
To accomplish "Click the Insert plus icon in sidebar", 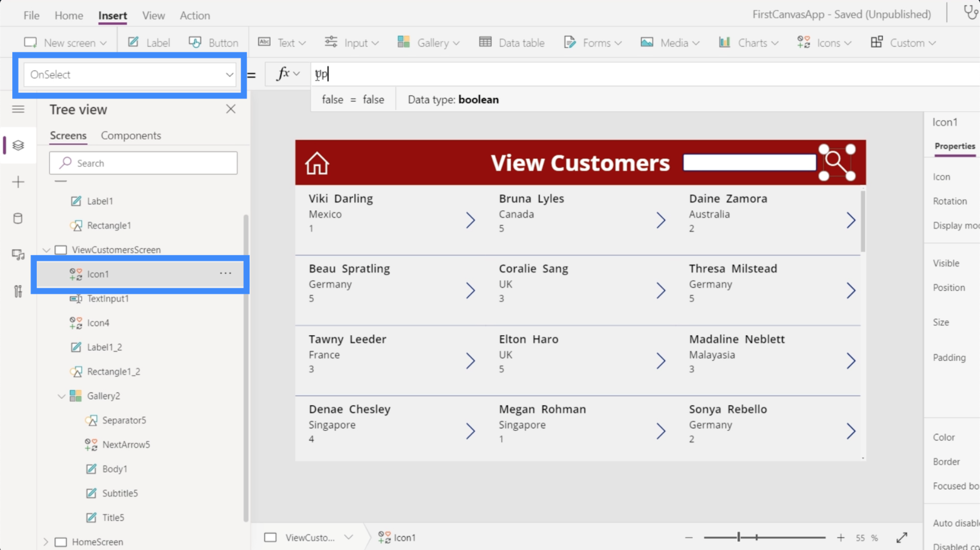I will click(x=18, y=182).
